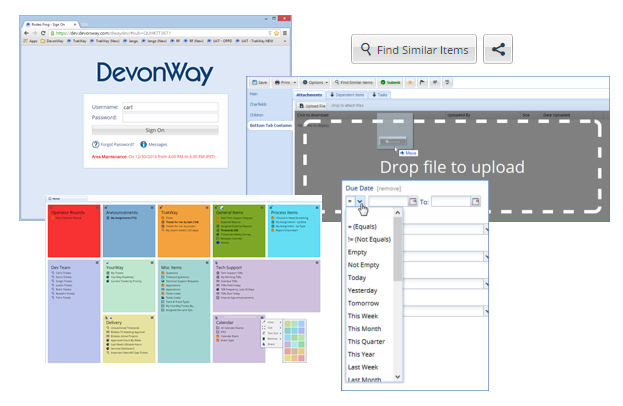Reload the DevonWay sign-on page
The image size is (623, 406).
coord(43,33)
